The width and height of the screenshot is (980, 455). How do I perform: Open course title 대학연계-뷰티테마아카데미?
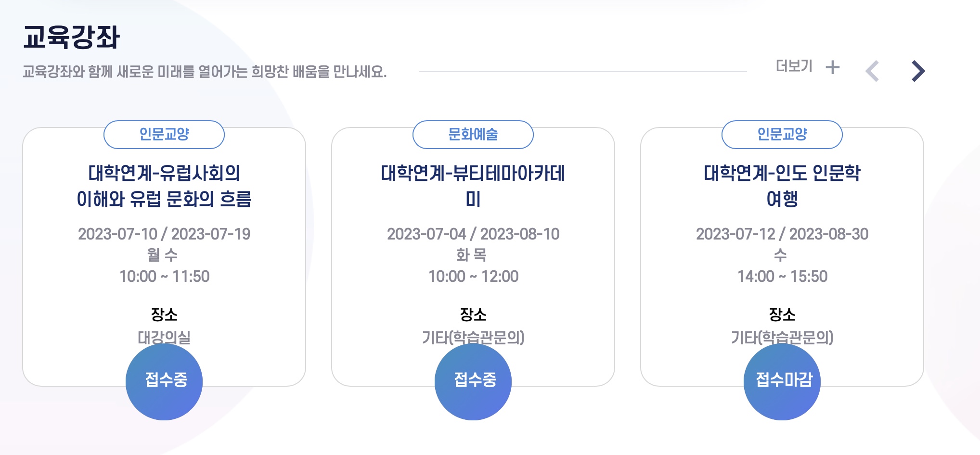[473, 186]
